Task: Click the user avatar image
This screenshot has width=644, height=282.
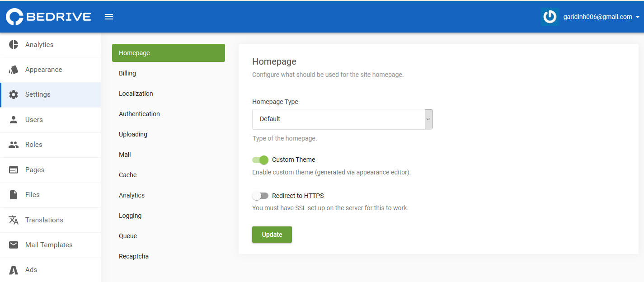Action: [550, 17]
